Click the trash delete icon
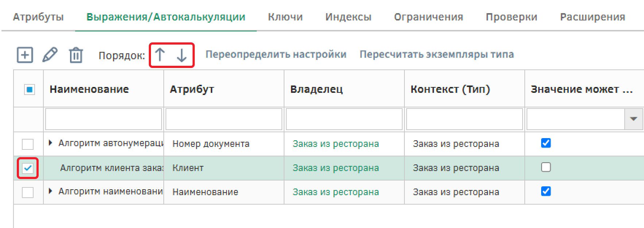Screen dimensions: 644x228 76,55
